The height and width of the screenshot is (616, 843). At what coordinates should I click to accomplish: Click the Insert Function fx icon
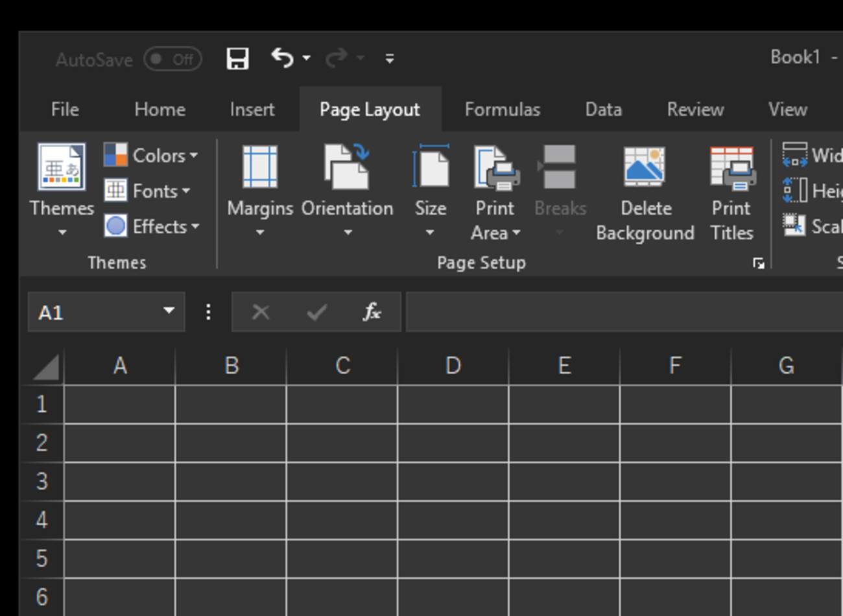tap(372, 313)
